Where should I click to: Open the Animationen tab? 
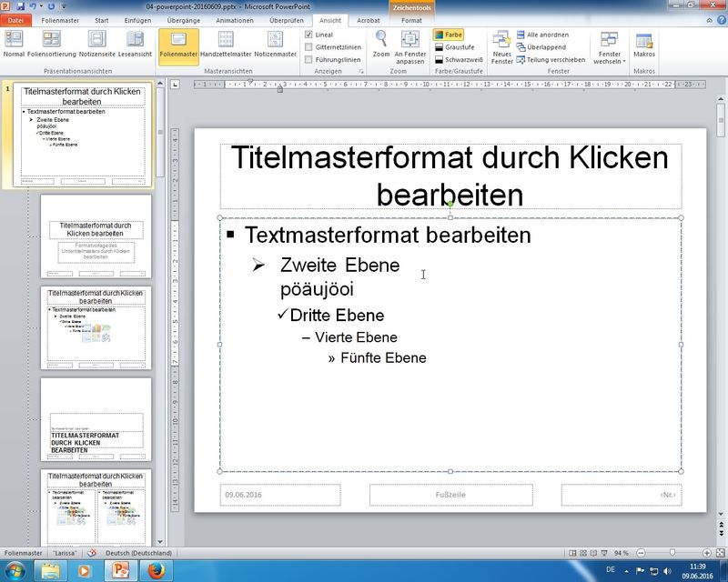[x=235, y=20]
